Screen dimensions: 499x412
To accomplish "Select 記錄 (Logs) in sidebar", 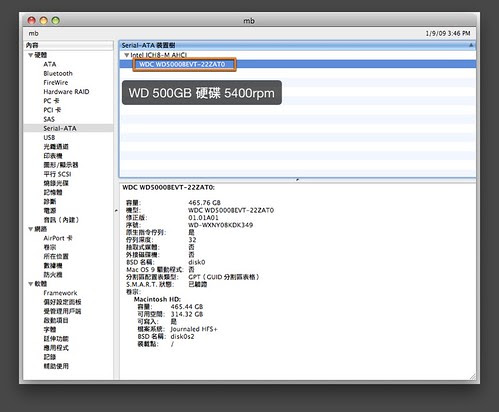I will point(50,357).
